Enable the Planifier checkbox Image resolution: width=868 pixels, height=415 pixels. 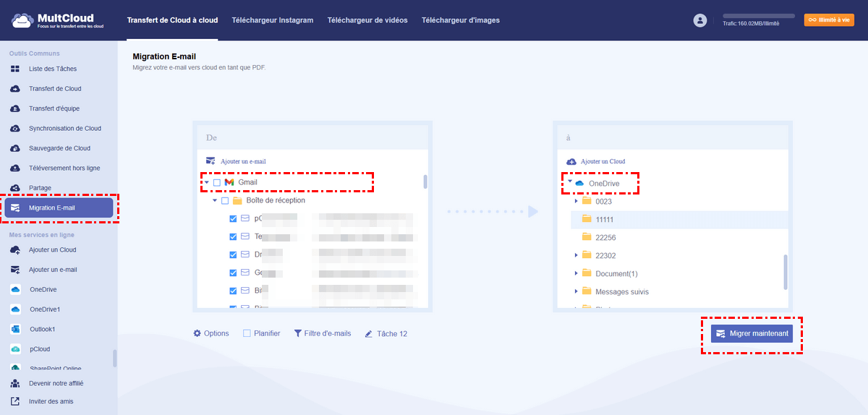[247, 333]
